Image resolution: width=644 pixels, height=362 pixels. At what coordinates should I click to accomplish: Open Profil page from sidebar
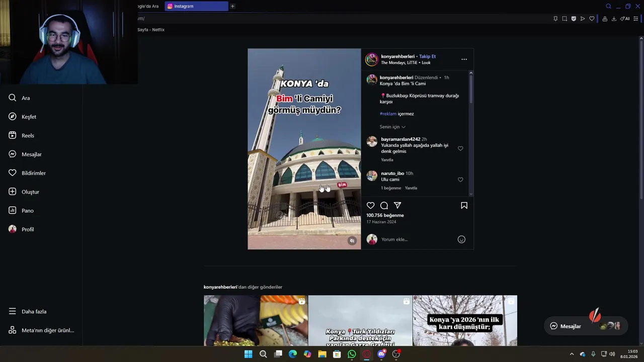point(21,229)
